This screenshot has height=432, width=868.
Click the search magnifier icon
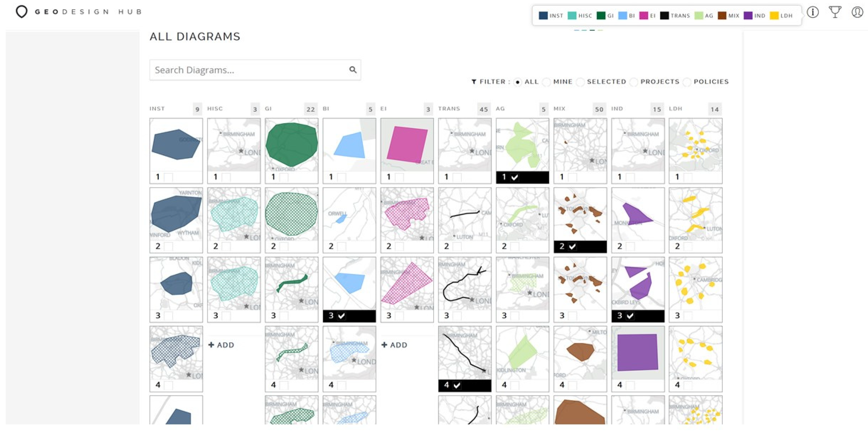[x=353, y=70]
